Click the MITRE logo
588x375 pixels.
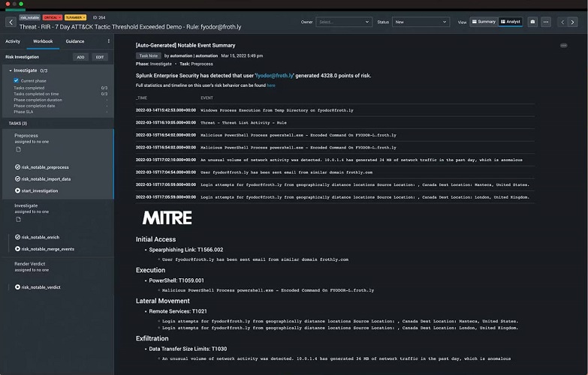pyautogui.click(x=167, y=217)
